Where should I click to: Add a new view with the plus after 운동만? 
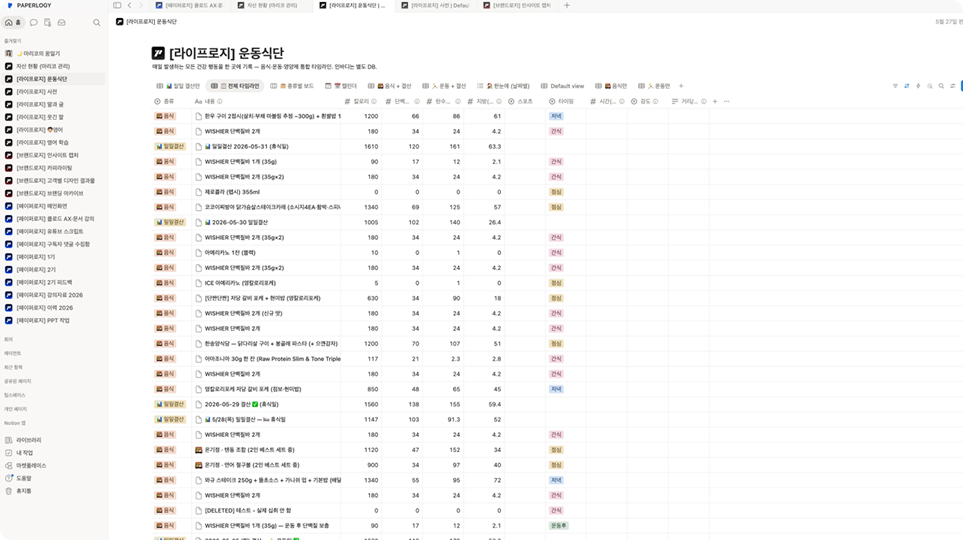coord(681,86)
